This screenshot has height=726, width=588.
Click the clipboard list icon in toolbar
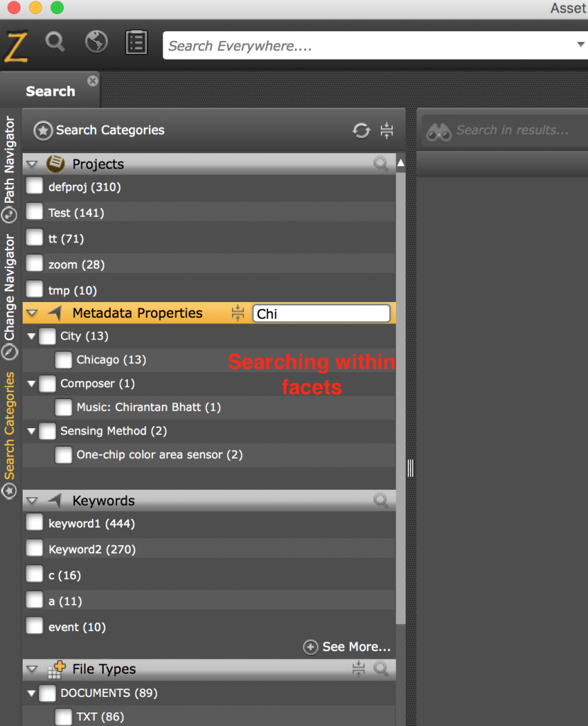(x=135, y=43)
